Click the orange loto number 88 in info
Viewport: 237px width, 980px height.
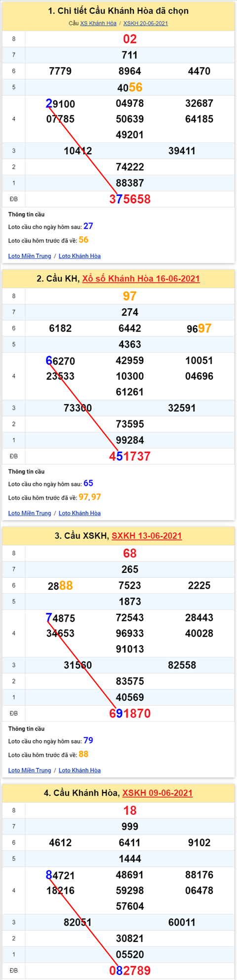[x=83, y=754]
